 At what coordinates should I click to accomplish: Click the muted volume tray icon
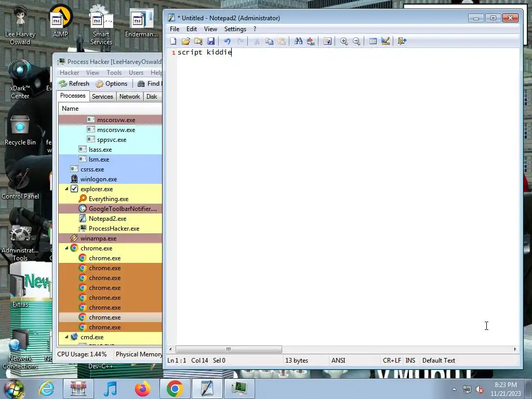[x=480, y=389]
